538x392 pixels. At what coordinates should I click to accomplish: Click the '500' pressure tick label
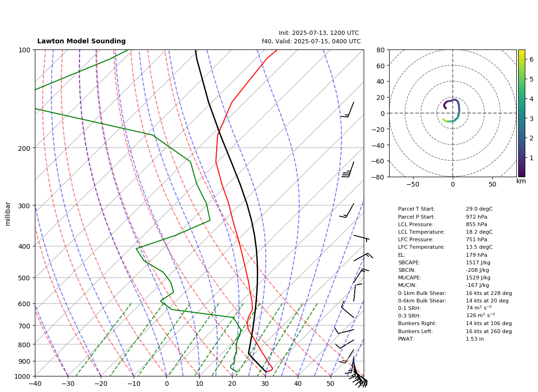[x=24, y=278]
